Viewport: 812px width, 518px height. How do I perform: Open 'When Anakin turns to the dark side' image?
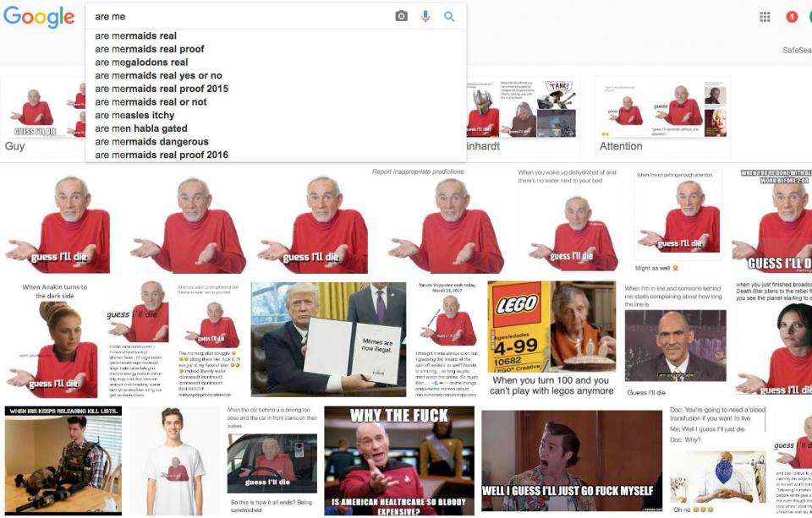pos(54,340)
